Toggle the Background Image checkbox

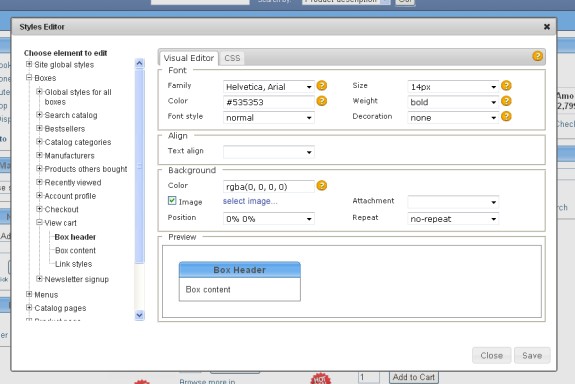pos(172,200)
